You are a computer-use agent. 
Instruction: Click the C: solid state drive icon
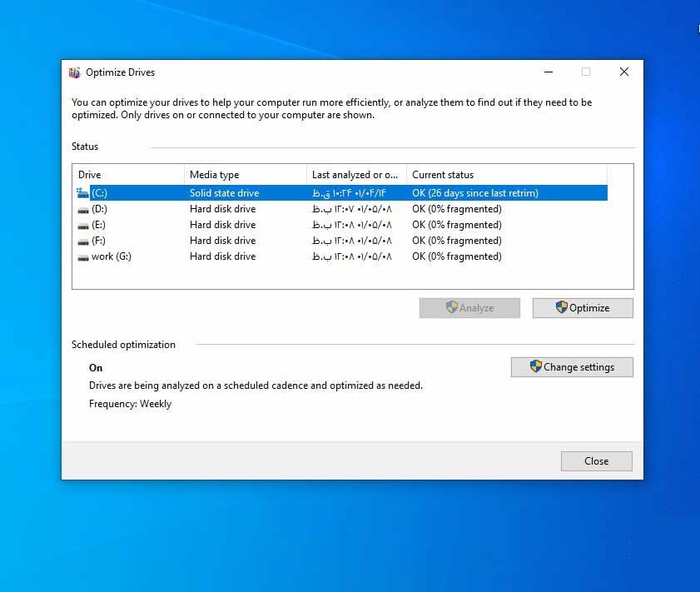(x=82, y=193)
